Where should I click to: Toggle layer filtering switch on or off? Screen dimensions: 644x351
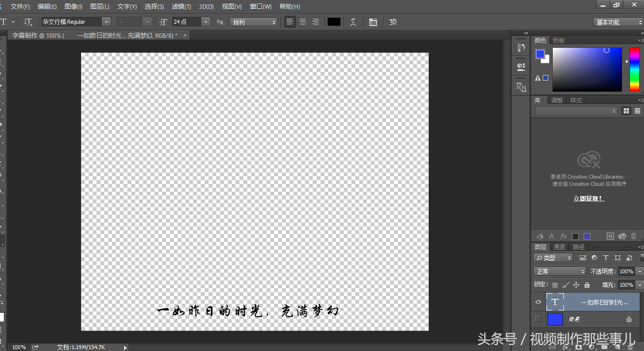pyautogui.click(x=642, y=258)
